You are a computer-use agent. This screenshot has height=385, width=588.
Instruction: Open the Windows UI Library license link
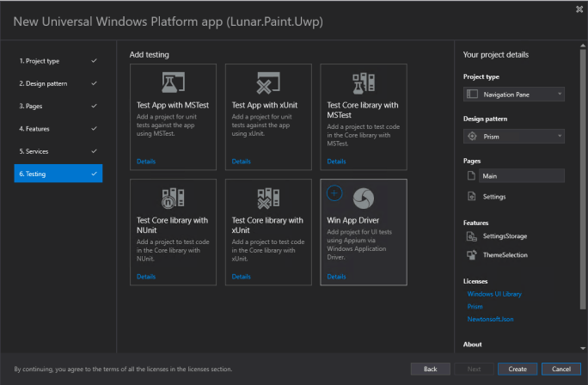494,294
